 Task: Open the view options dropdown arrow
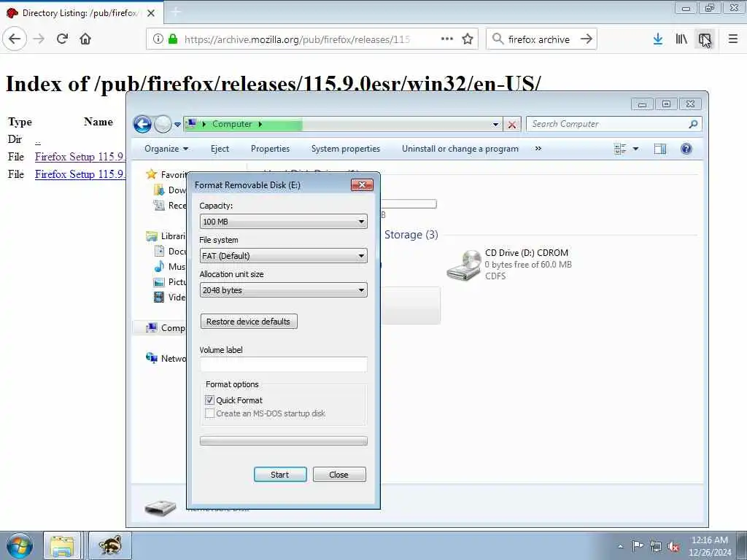click(x=635, y=149)
